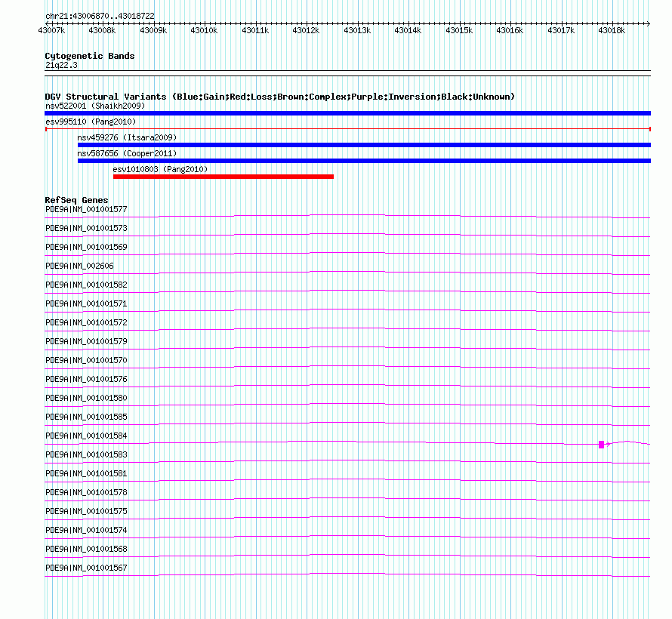Image resolution: width=672 pixels, height=619 pixels.
Task: Click the DGV Structural Variants track title
Action: pos(279,97)
